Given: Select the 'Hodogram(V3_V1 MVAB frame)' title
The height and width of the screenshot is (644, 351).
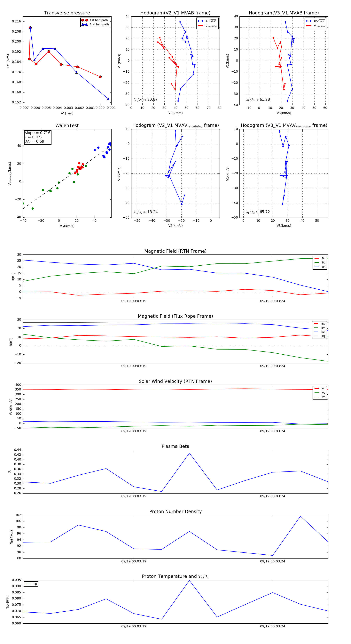Looking at the screenshot, I should point(284,13).
